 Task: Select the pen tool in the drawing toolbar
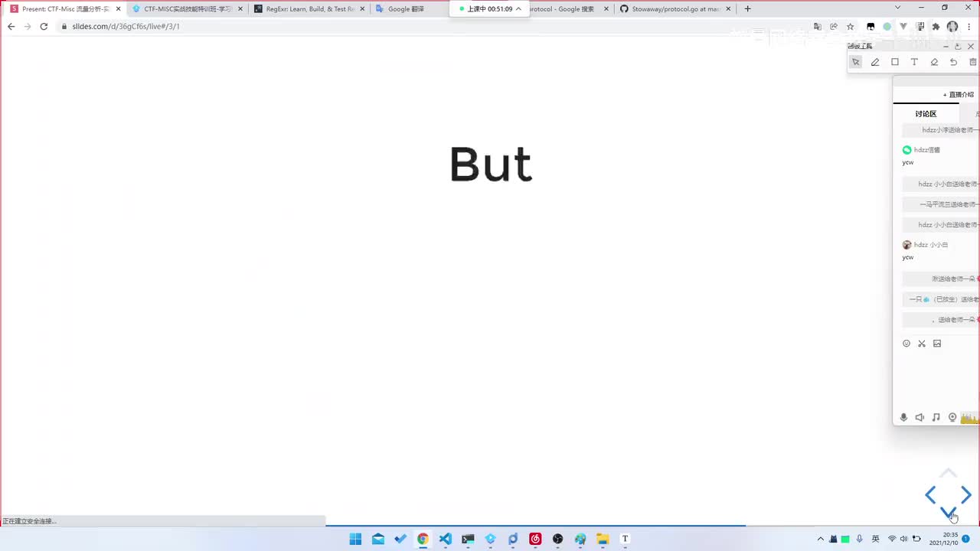pos(875,62)
